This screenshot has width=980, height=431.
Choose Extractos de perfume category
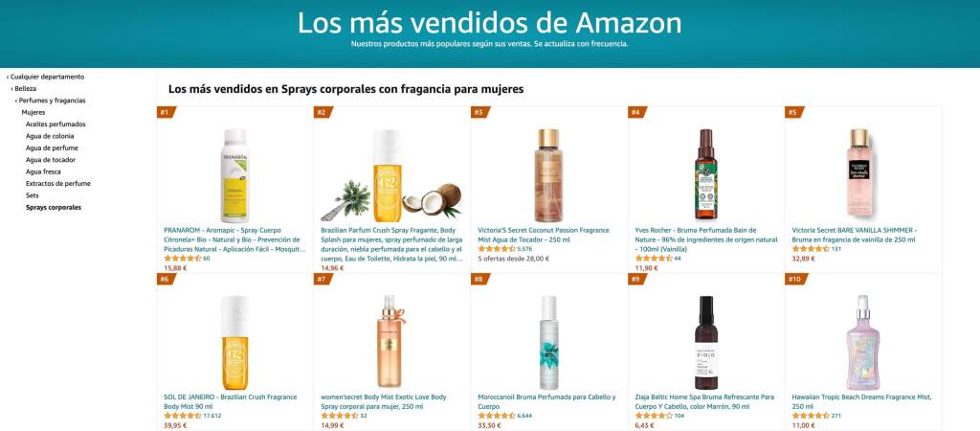[x=58, y=184]
